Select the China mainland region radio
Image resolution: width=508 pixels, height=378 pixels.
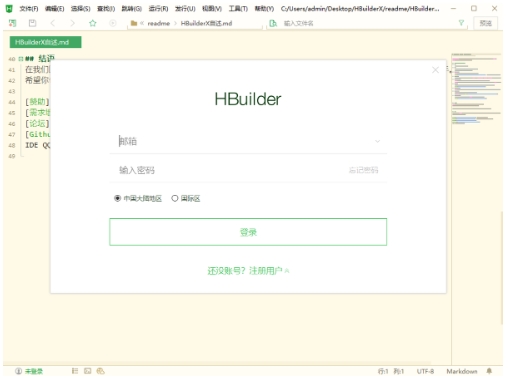pyautogui.click(x=117, y=198)
